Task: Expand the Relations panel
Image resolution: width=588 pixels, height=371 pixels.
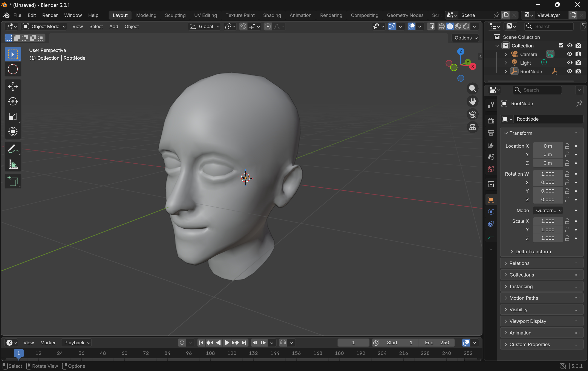Action: (x=519, y=263)
